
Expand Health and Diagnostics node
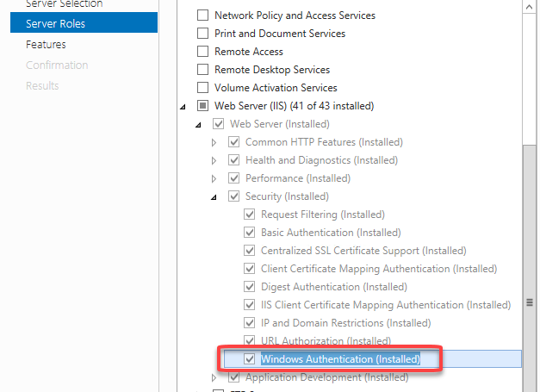click(x=214, y=160)
